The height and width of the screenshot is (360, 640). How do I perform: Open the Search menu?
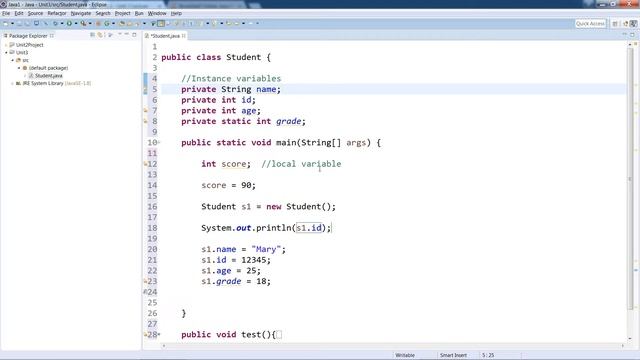coord(103,13)
